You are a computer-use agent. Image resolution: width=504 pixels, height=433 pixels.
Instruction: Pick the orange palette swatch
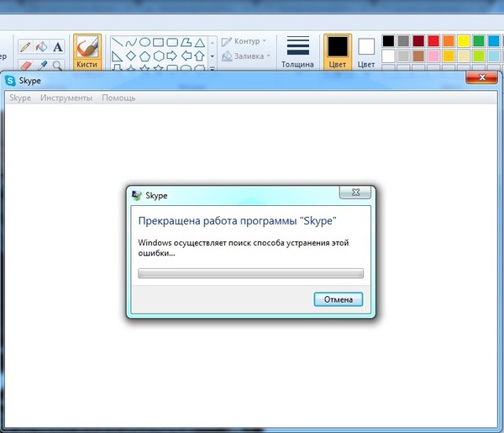click(x=449, y=41)
